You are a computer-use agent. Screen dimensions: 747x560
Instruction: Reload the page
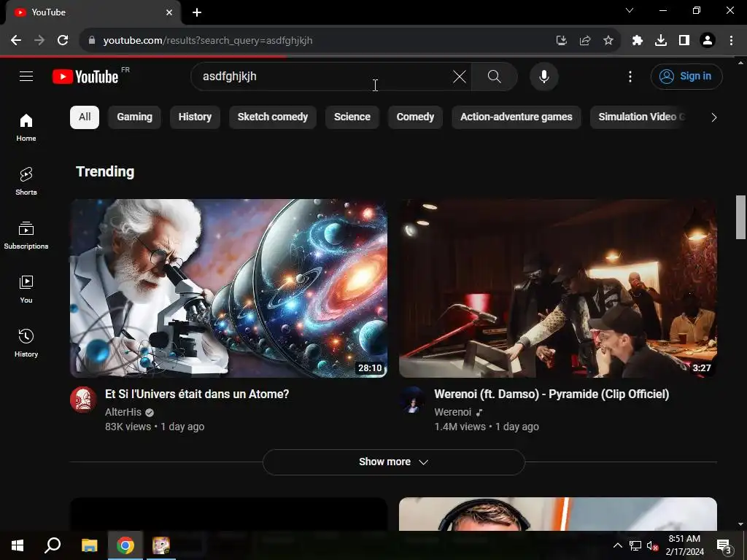click(x=63, y=41)
